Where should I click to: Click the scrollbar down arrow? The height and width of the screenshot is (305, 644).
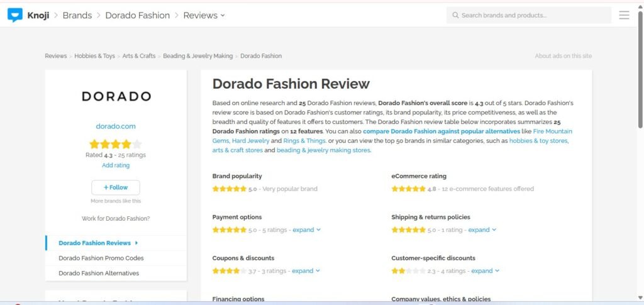point(640,297)
